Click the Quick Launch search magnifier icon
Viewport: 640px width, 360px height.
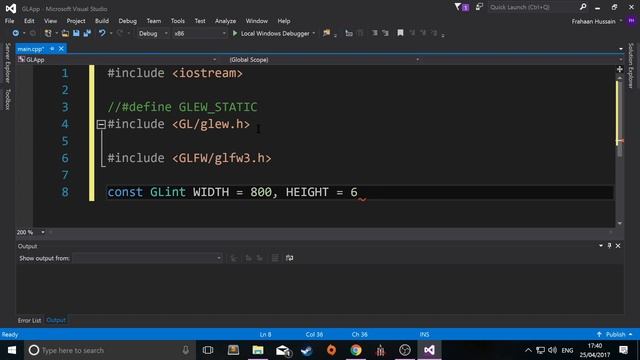pos(583,7)
